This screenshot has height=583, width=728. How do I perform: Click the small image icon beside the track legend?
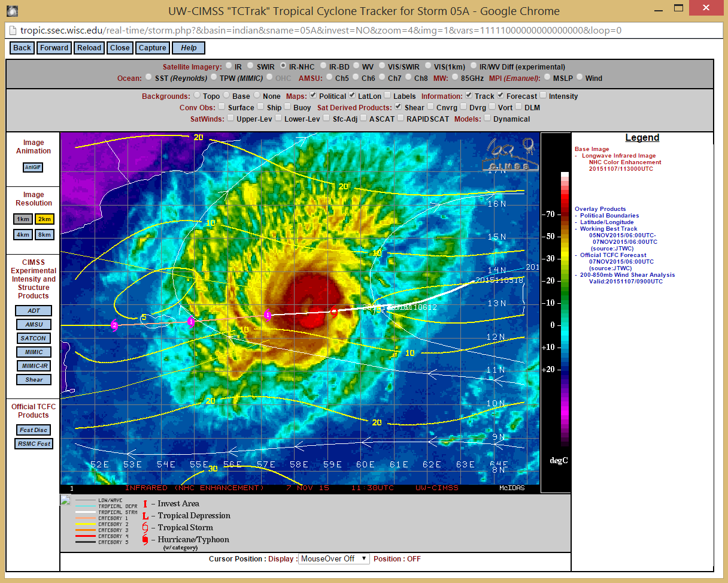click(x=65, y=500)
